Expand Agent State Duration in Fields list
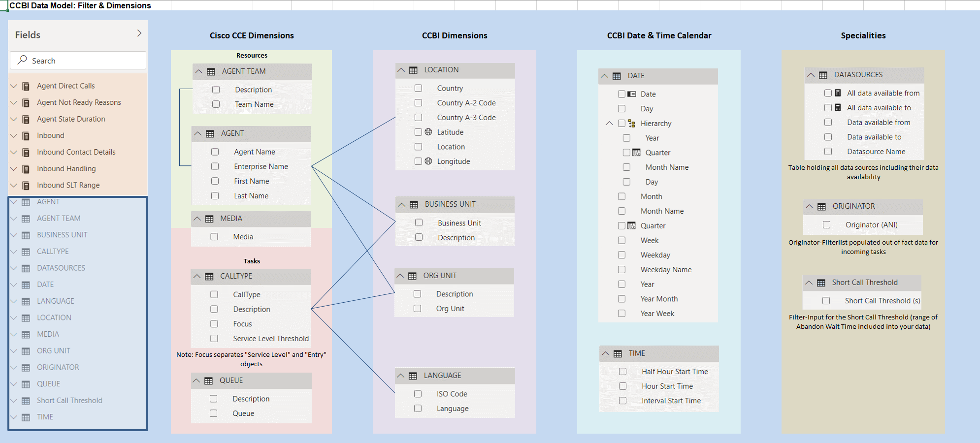The image size is (980, 443). tap(14, 119)
